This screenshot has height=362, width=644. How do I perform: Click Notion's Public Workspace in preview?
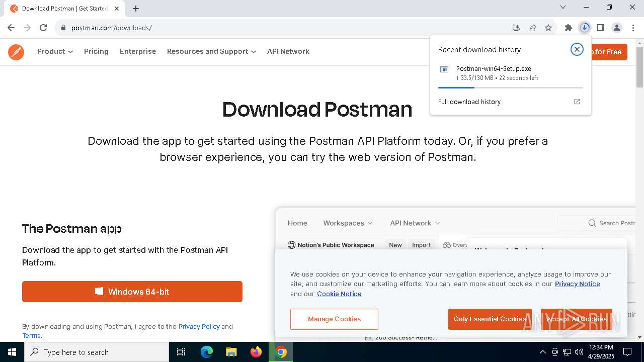point(331,245)
